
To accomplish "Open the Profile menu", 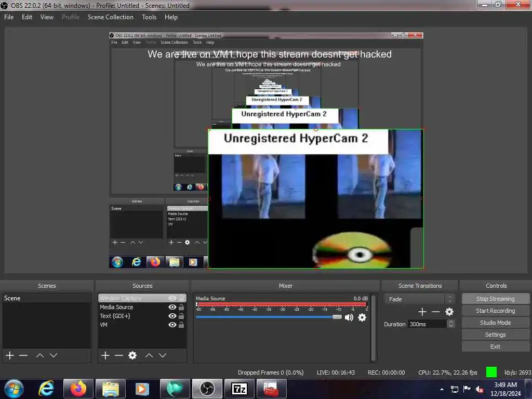I will 71,17.
